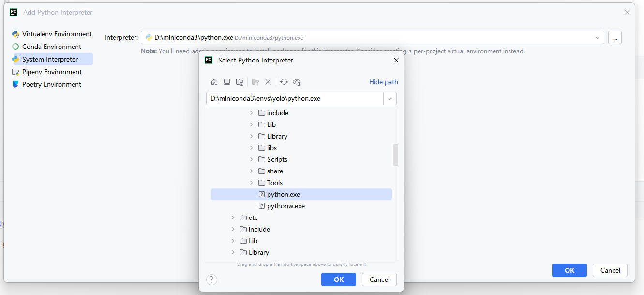
Task: Click the Home directory toolbar icon
Action: 214,82
